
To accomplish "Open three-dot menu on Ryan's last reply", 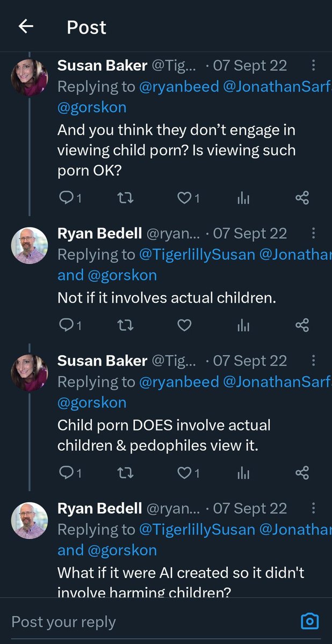I will tap(313, 508).
